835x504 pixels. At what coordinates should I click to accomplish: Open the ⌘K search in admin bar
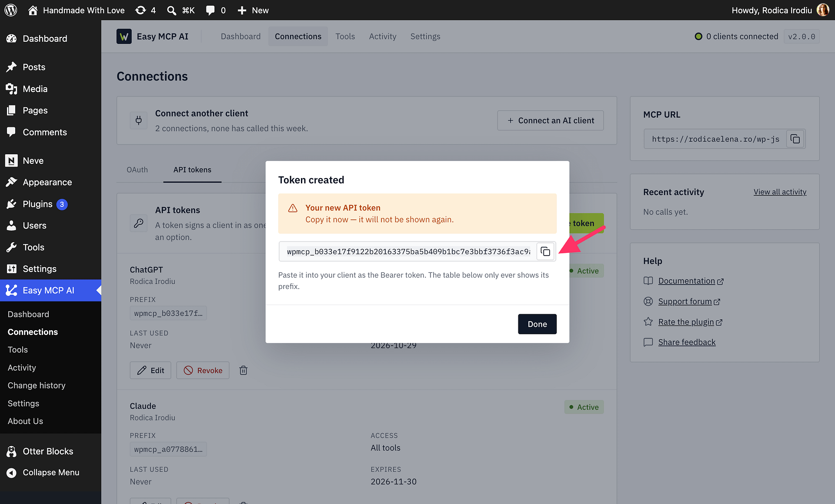coord(181,10)
